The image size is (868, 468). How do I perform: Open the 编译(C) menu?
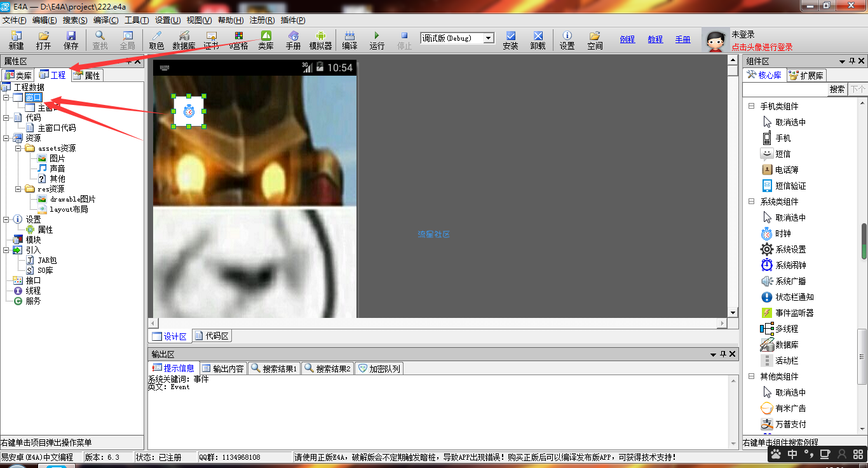[105, 20]
